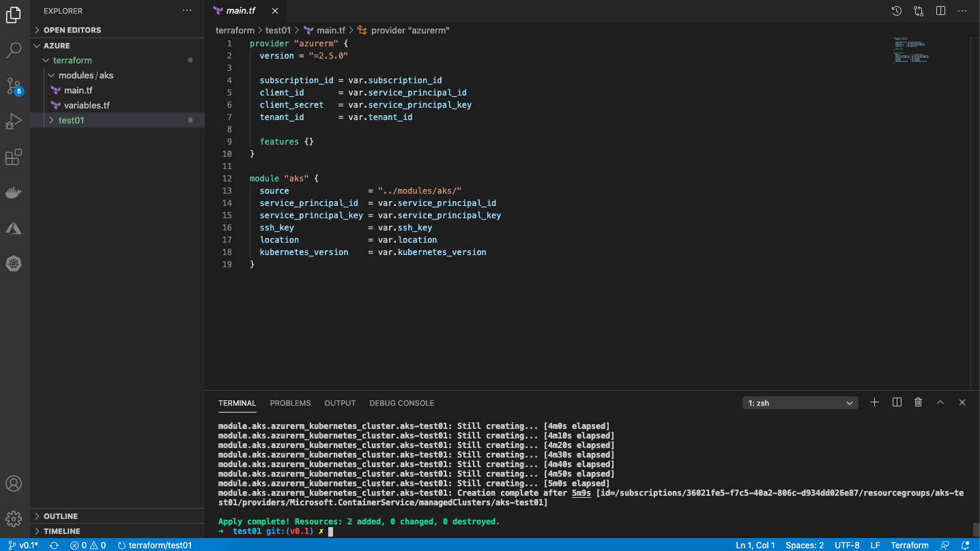
Task: Open the Kubernetes view icon
Action: pyautogui.click(x=14, y=264)
